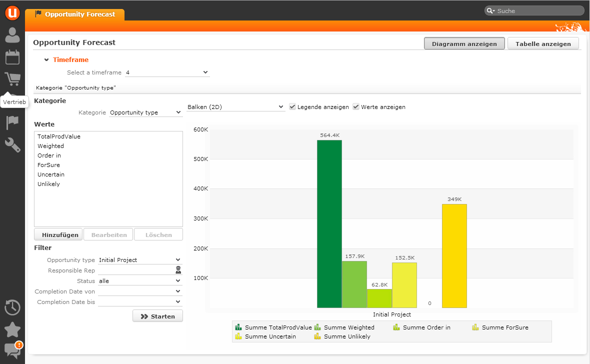This screenshot has height=364, width=590.
Task: Open the Status filter dropdown
Action: point(140,281)
